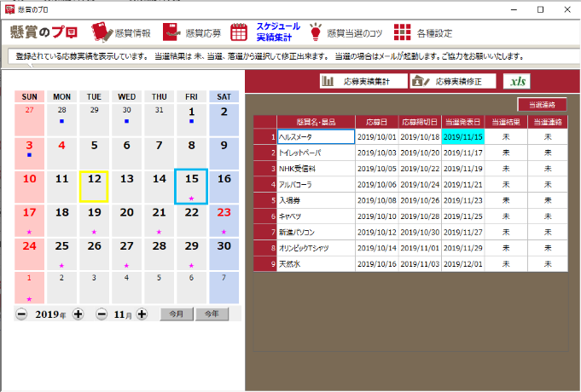Click the 今月 button
Image resolution: width=581 pixels, height=392 pixels.
tap(176, 314)
